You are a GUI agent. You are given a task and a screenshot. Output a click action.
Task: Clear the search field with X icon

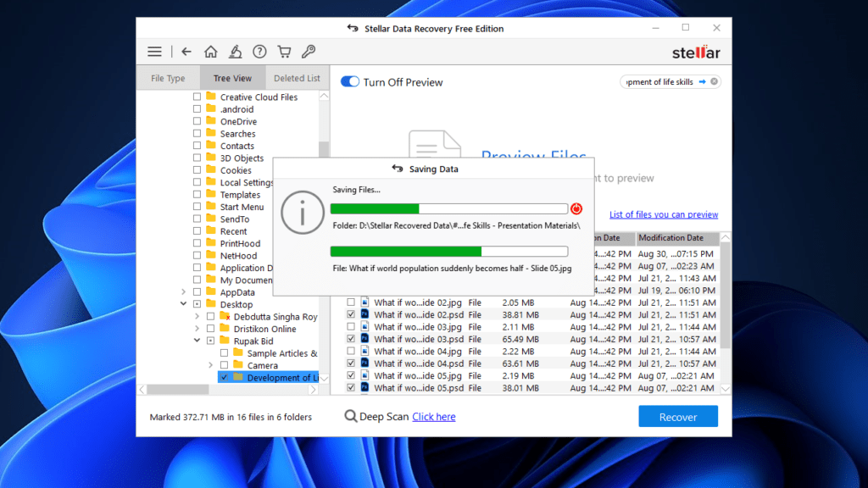point(714,82)
